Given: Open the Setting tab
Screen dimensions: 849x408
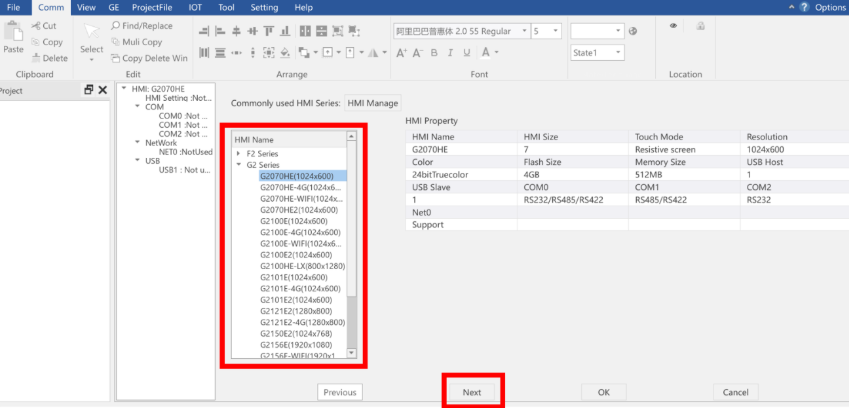Looking at the screenshot, I should click(x=264, y=8).
